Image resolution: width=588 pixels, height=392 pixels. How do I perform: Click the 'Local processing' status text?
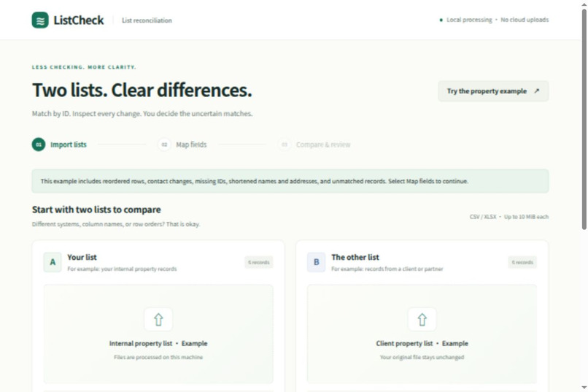tap(469, 20)
